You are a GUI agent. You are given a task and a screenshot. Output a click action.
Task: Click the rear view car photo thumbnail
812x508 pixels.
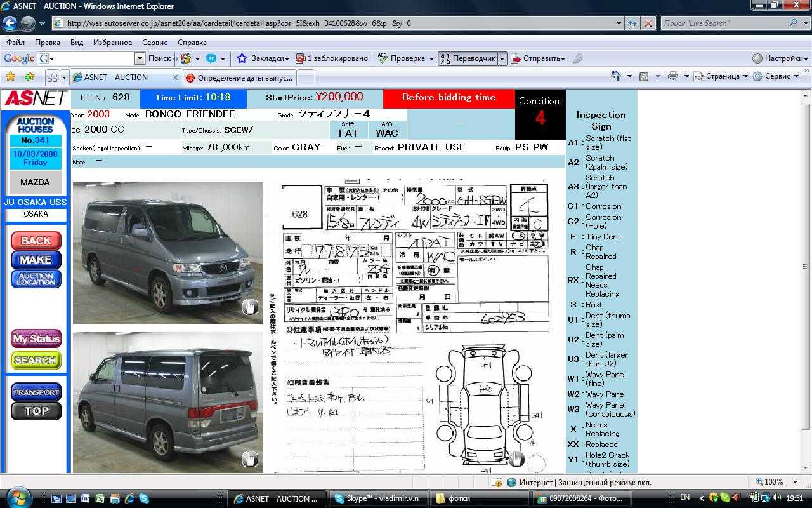pyautogui.click(x=167, y=403)
